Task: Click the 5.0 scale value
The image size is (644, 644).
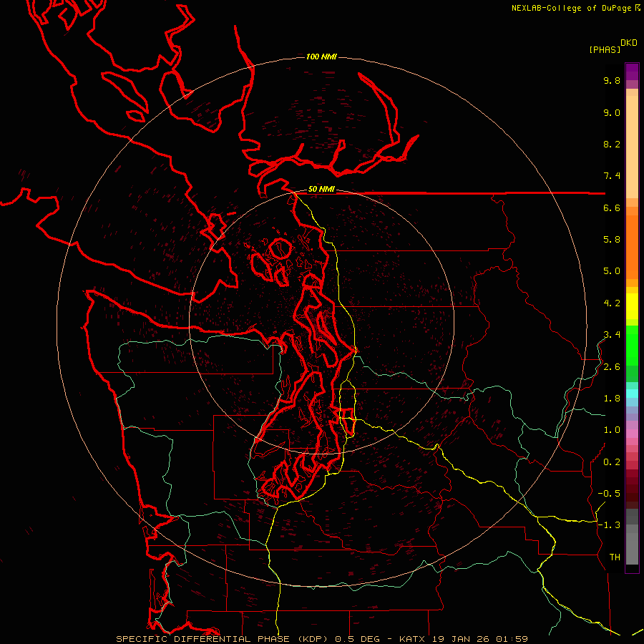Action: point(612,271)
